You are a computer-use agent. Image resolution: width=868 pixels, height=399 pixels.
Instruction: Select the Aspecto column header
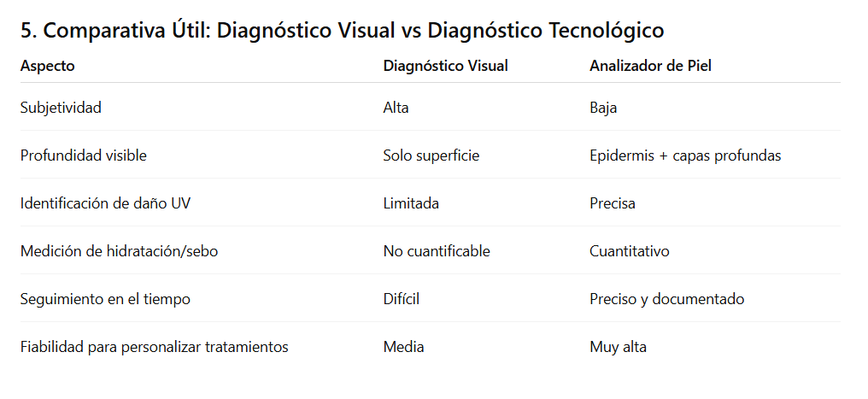tap(47, 66)
